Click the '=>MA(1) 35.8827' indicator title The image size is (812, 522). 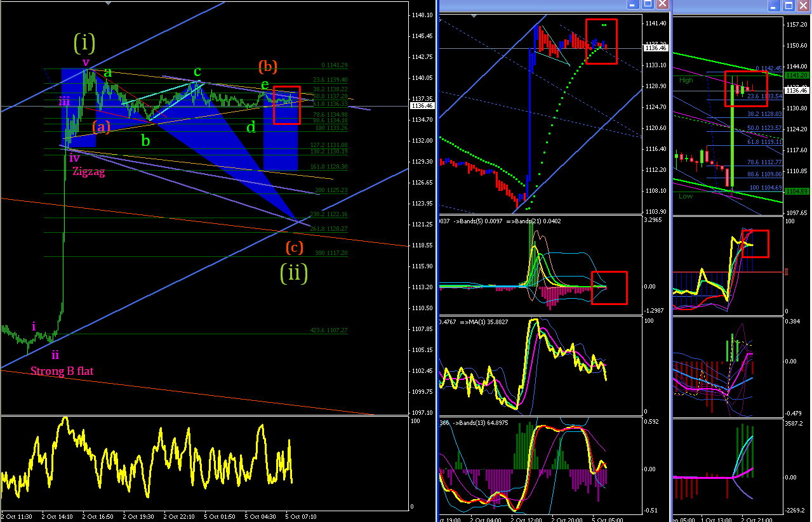pos(483,322)
